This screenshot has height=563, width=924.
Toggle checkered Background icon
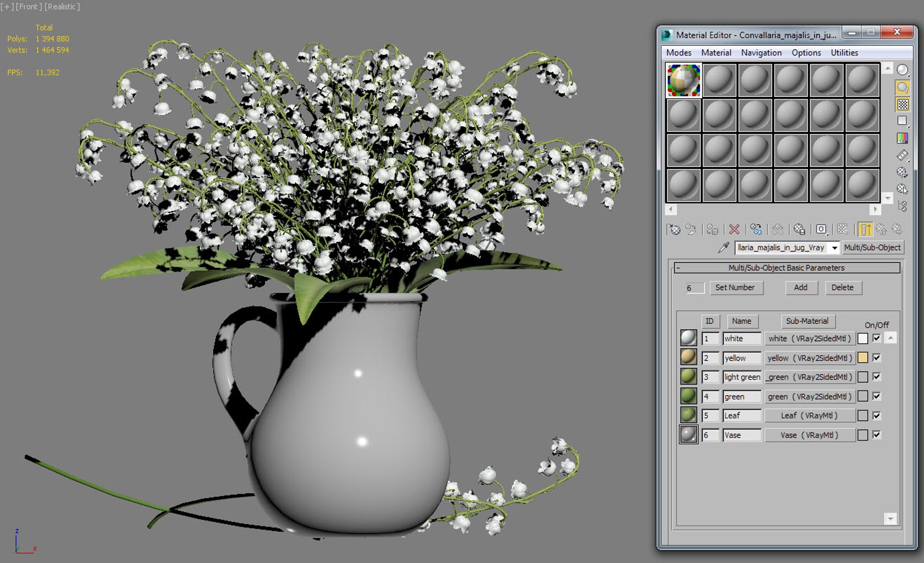pyautogui.click(x=903, y=104)
